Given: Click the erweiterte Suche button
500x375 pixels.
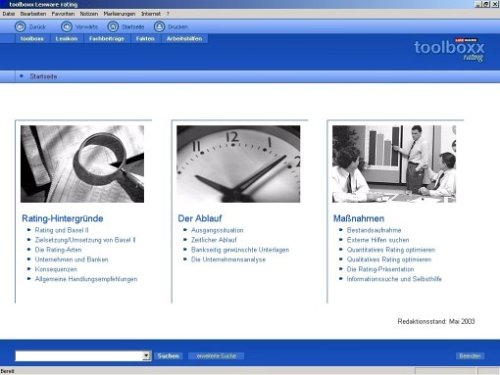Looking at the screenshot, I should (x=216, y=356).
